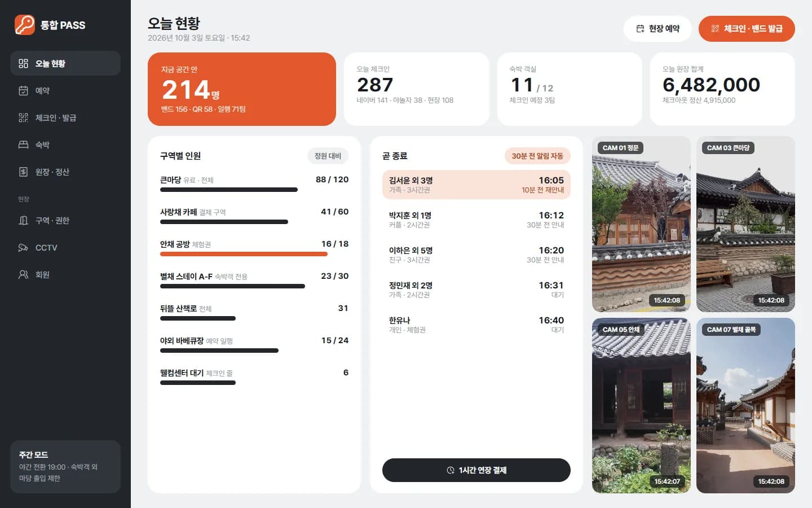Viewport: 812px width, 508px height.
Task: Click the 오늘 현황 dashboard grid icon
Action: click(x=23, y=63)
